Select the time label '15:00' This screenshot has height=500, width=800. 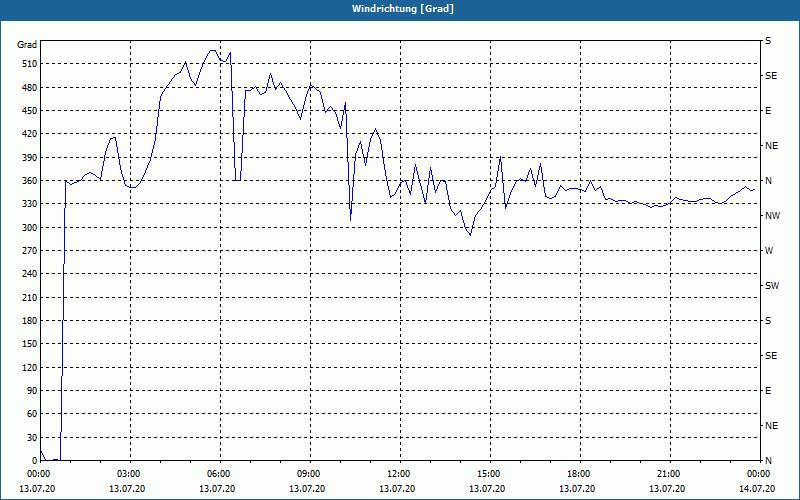coord(488,474)
